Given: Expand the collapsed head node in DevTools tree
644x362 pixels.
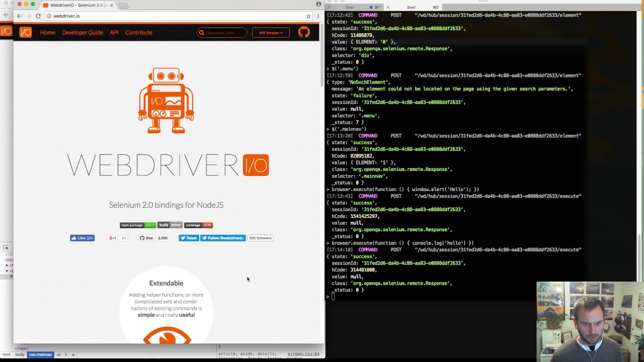Looking at the screenshot, I should (7, 265).
